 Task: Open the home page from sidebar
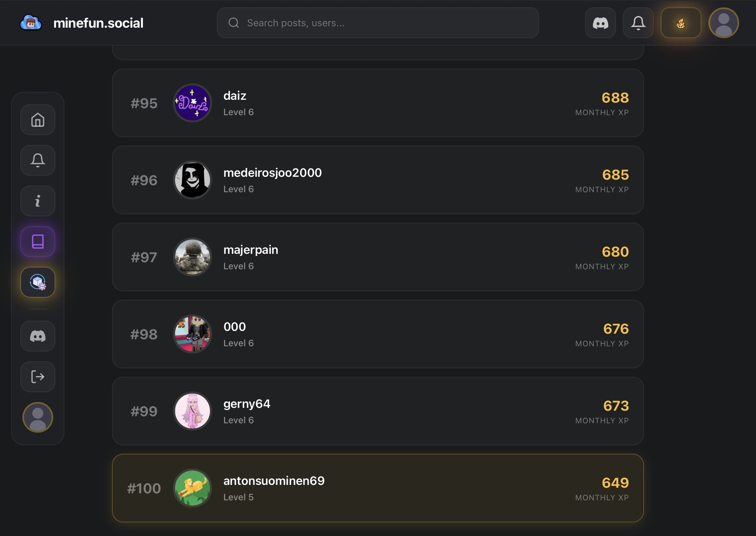click(x=38, y=120)
